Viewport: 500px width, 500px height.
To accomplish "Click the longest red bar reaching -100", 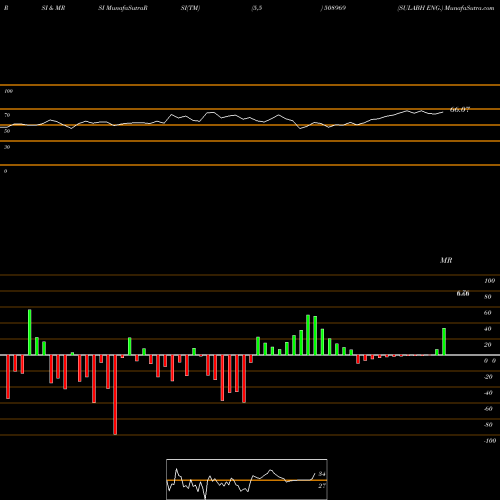I will (115, 395).
